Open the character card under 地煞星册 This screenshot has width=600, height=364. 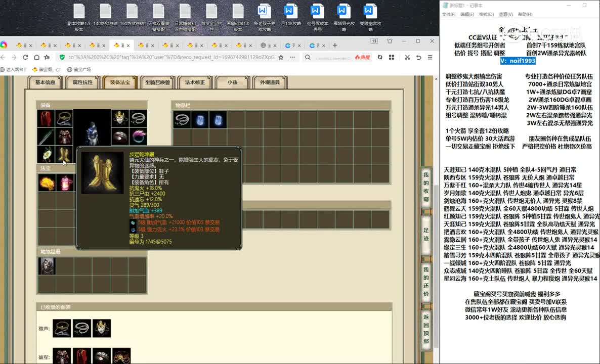(47, 266)
